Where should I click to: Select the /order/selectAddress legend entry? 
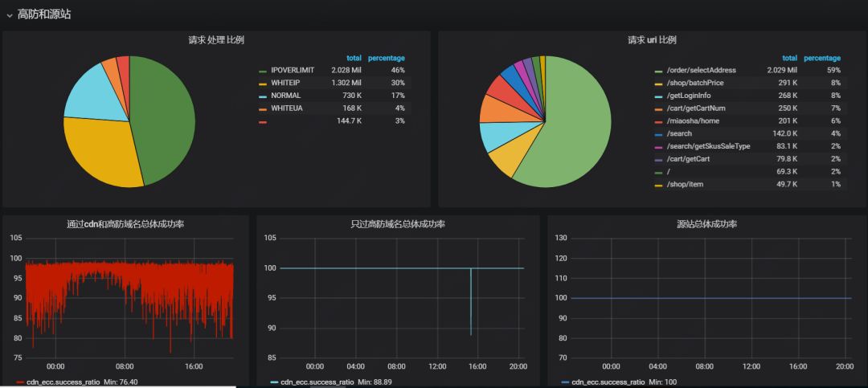pyautogui.click(x=702, y=71)
